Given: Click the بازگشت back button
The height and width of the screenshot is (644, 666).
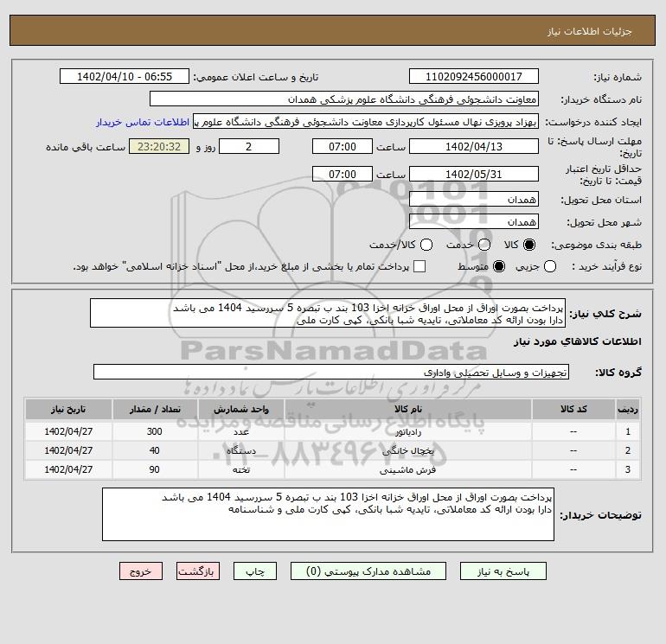Looking at the screenshot, I should (198, 571).
